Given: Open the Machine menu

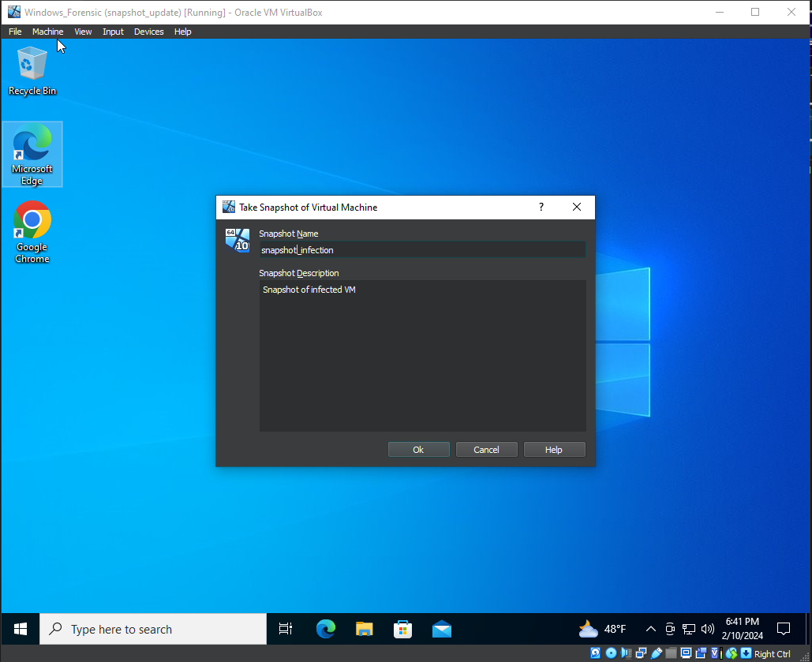Looking at the screenshot, I should pyautogui.click(x=47, y=32).
